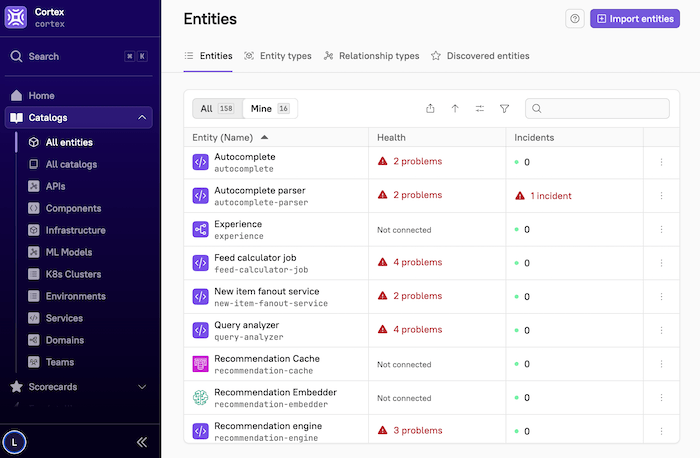Open row menu for Recommendation engine
Screen dimensions: 700x458
click(661, 431)
